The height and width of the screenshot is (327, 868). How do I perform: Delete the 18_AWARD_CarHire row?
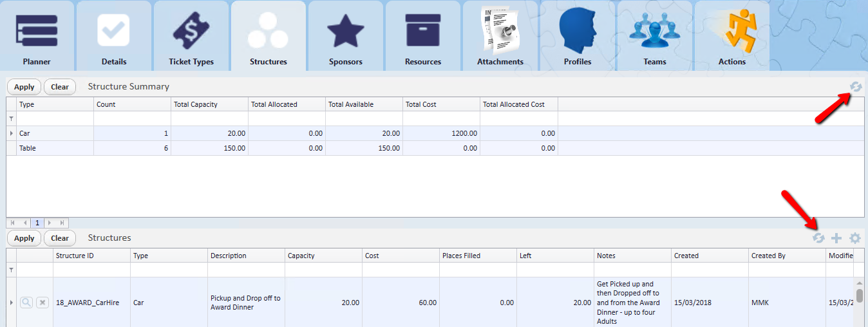[x=42, y=303]
